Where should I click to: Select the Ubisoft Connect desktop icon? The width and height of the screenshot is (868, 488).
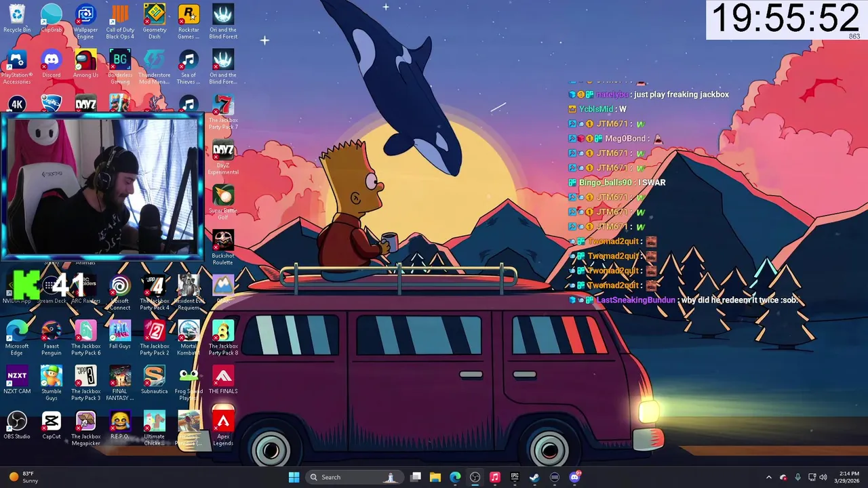[120, 293]
